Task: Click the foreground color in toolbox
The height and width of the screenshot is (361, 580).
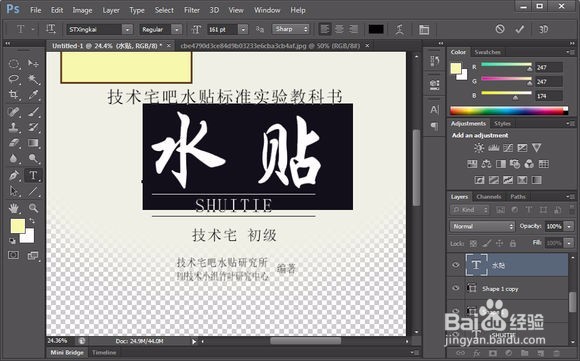Action: click(x=17, y=226)
